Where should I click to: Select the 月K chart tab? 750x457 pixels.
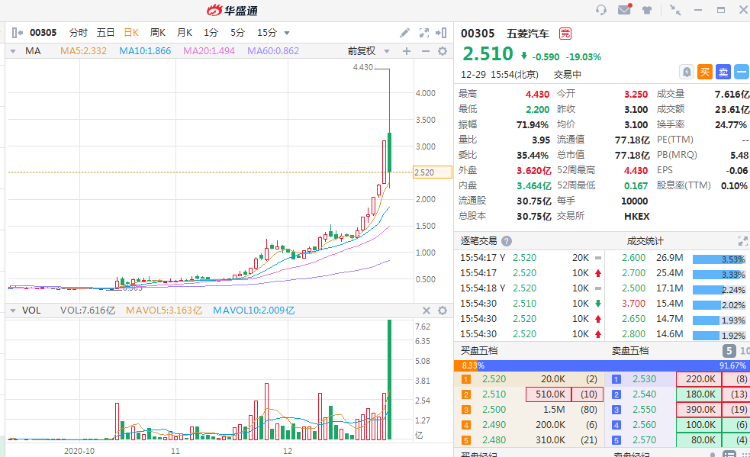coord(184,33)
